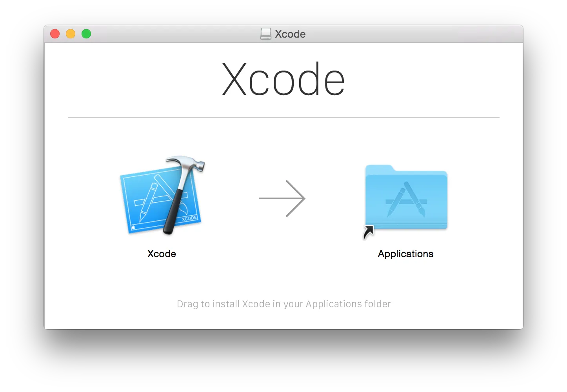The image size is (567, 392).
Task: Minimize the window with the yellow button
Action: pyautogui.click(x=71, y=34)
